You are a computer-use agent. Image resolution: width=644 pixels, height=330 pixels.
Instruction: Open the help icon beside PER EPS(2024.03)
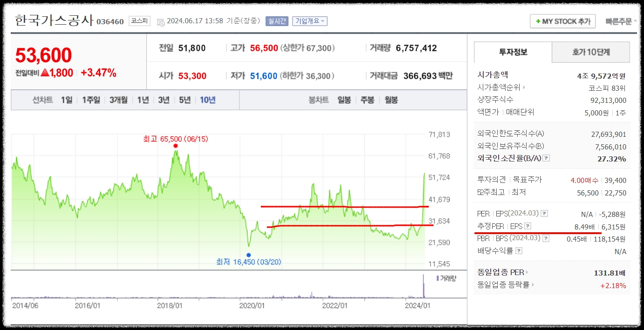click(544, 214)
